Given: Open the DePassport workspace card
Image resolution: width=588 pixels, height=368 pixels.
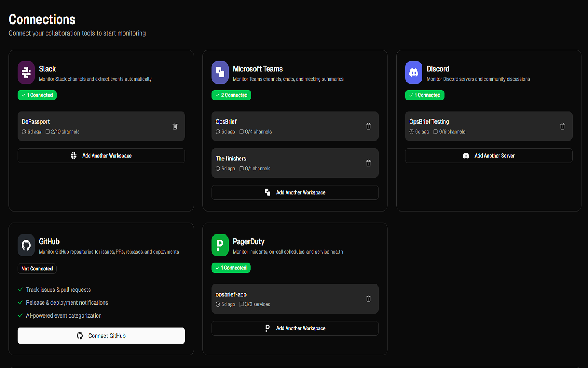Looking at the screenshot, I should coord(92,126).
